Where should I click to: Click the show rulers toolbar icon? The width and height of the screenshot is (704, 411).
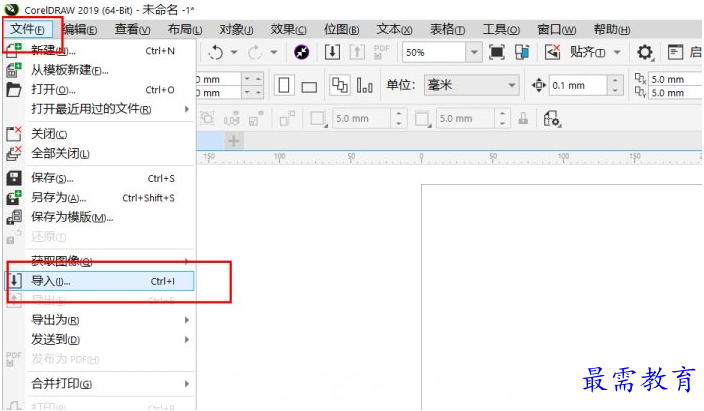point(522,53)
